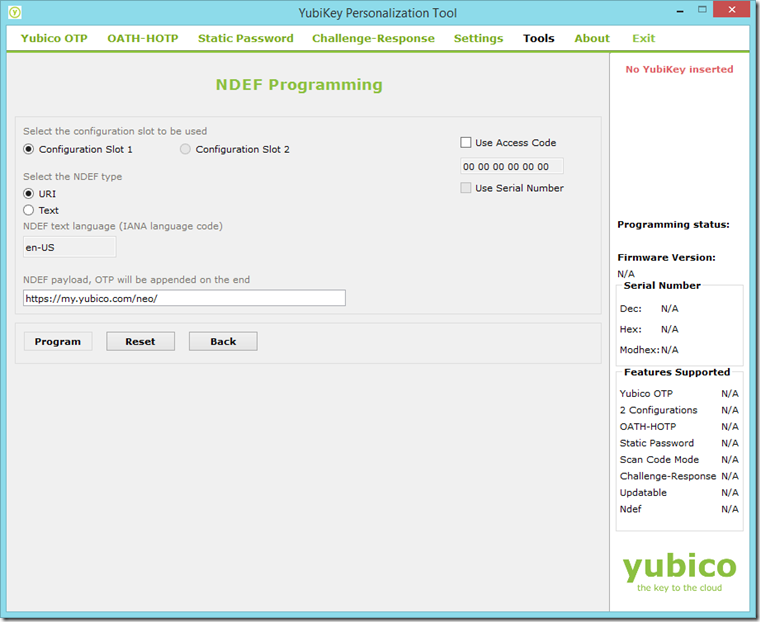Open the Static Password tab
760x622 pixels.
coord(245,38)
